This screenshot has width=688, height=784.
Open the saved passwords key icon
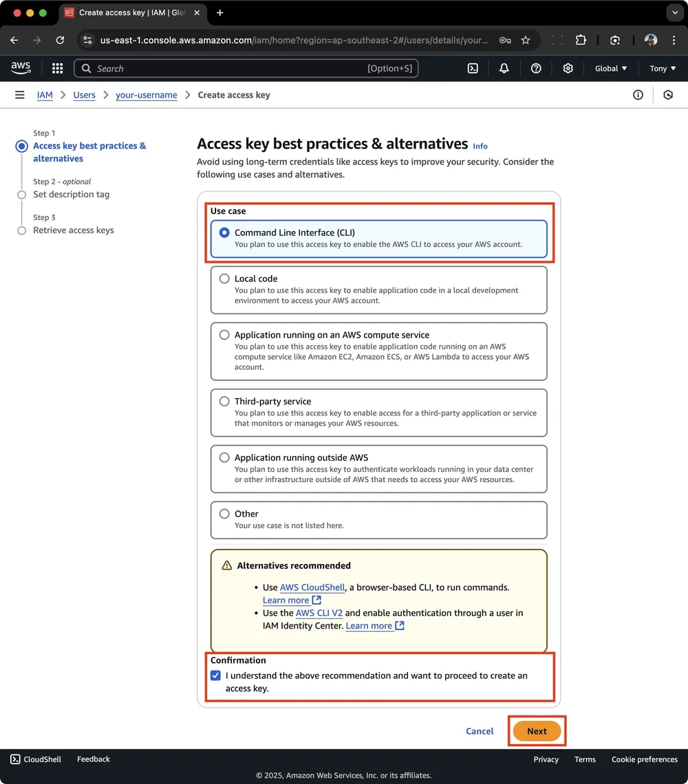click(x=505, y=40)
